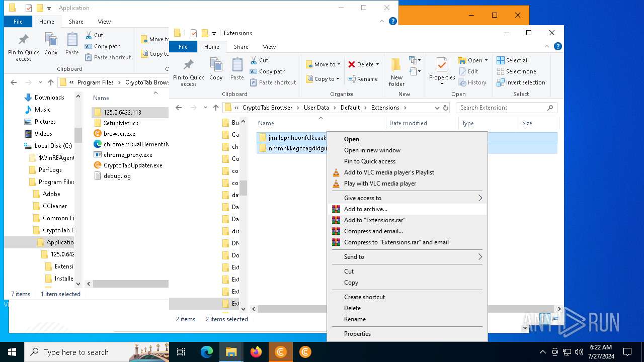Switch to View tab in Extensions window
The height and width of the screenshot is (362, 644).
point(269,47)
